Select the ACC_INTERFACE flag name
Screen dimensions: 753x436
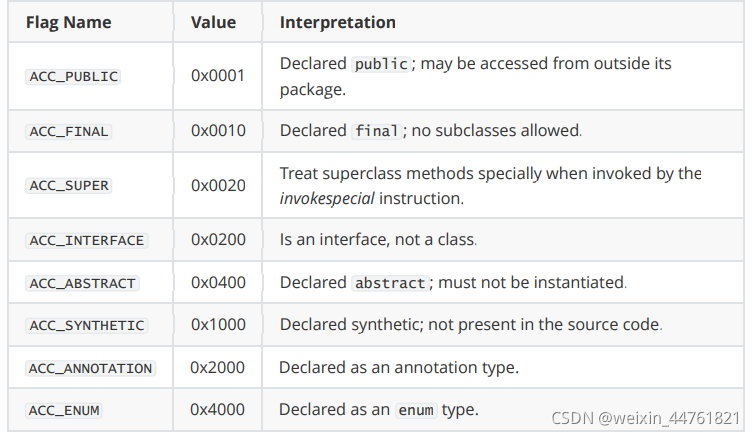click(86, 241)
